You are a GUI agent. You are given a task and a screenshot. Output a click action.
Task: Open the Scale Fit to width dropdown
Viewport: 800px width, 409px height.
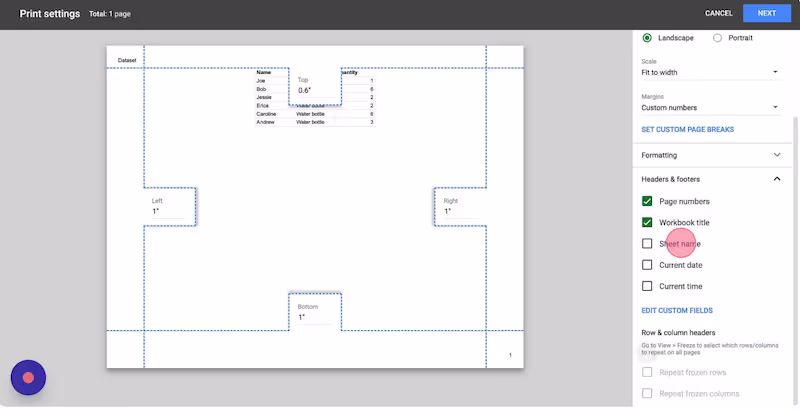710,72
